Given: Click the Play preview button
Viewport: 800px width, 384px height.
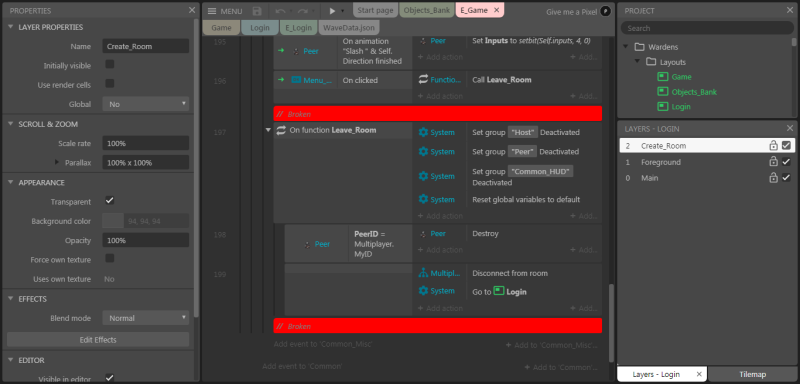Looking at the screenshot, I should (332, 11).
